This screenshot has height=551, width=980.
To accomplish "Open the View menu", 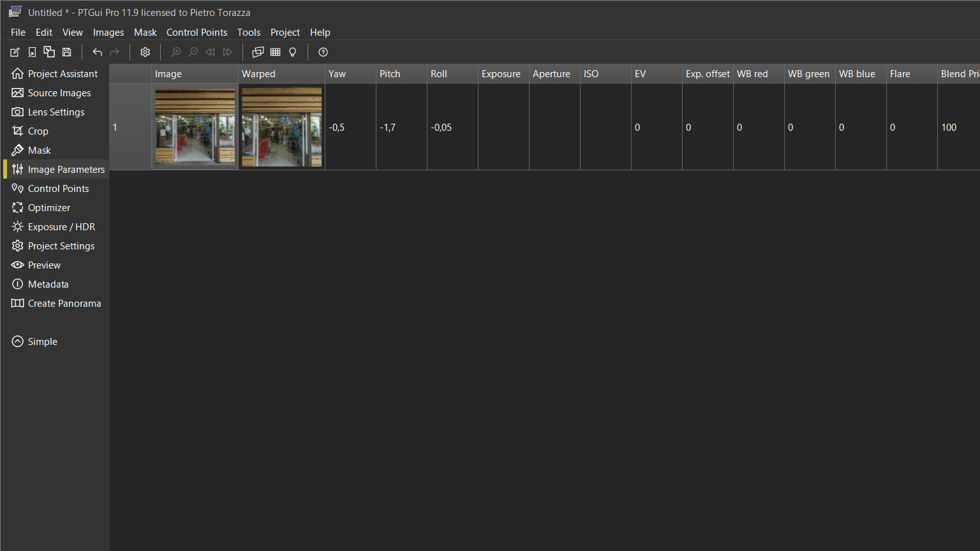I will tap(73, 33).
